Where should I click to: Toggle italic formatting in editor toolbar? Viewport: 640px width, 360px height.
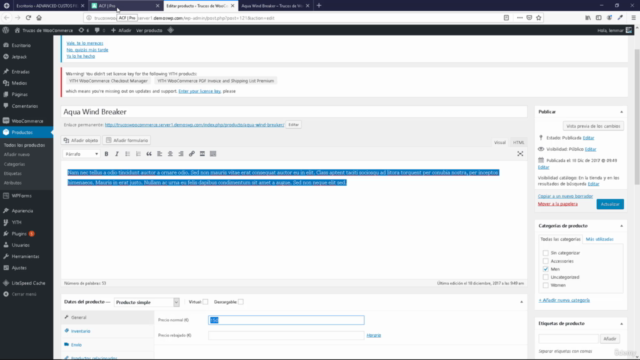(117, 154)
